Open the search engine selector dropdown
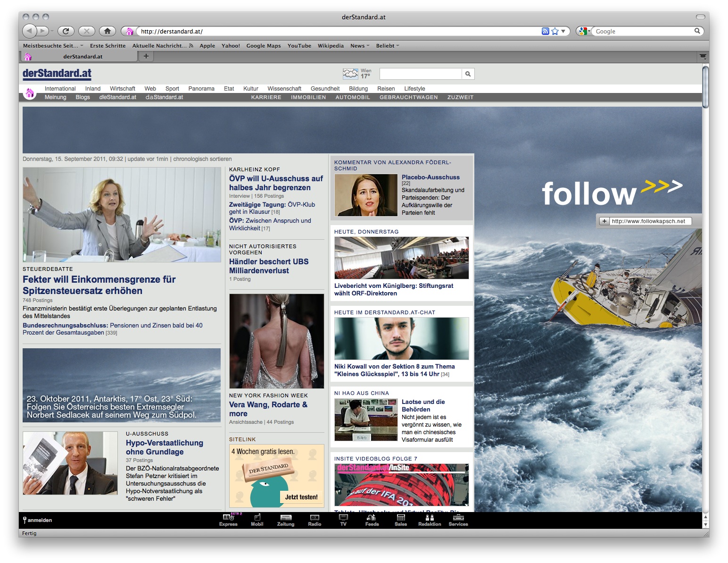Viewport: 728px width, 563px height. tap(584, 31)
